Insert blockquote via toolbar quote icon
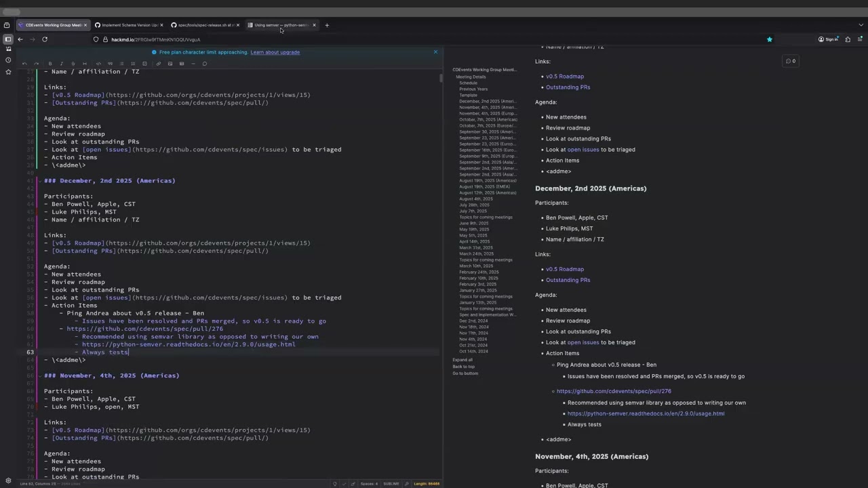The width and height of the screenshot is (868, 488). [110, 64]
